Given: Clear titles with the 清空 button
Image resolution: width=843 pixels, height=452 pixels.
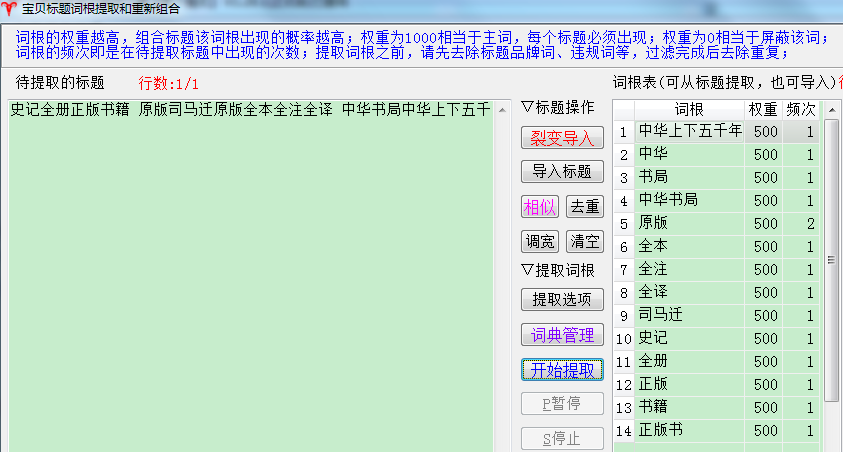Looking at the screenshot, I should [584, 241].
